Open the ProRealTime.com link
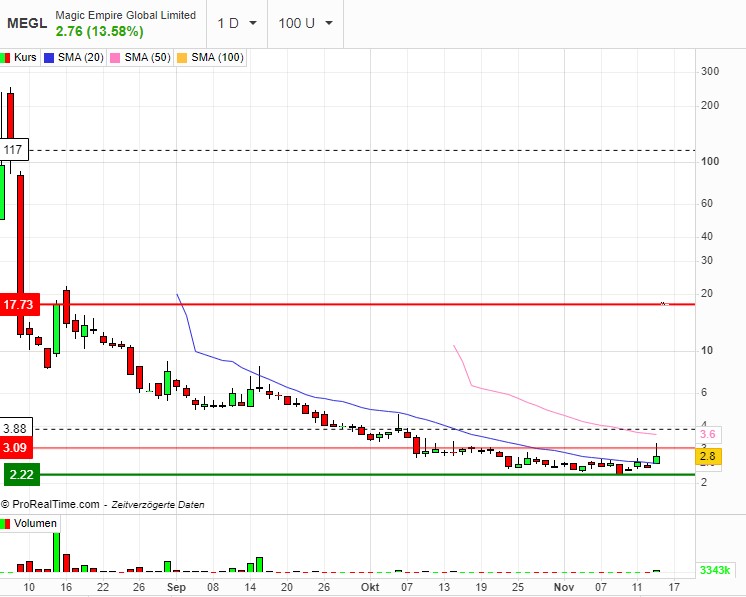 coord(54,505)
